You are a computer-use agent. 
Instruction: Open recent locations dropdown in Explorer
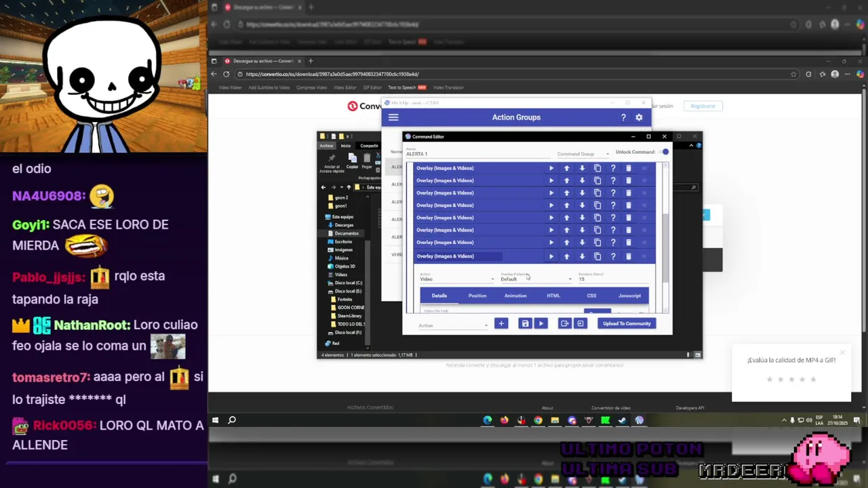(340, 187)
